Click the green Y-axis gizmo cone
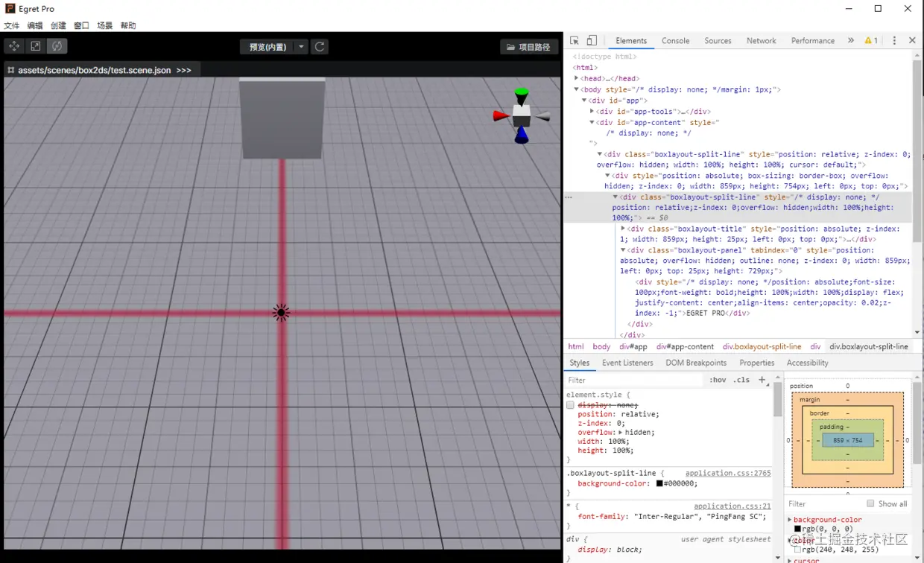 coord(522,95)
